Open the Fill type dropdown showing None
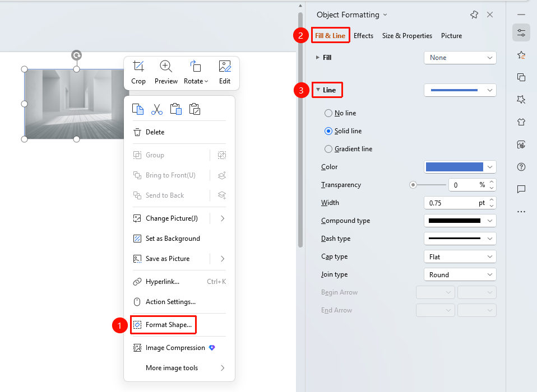 click(460, 58)
